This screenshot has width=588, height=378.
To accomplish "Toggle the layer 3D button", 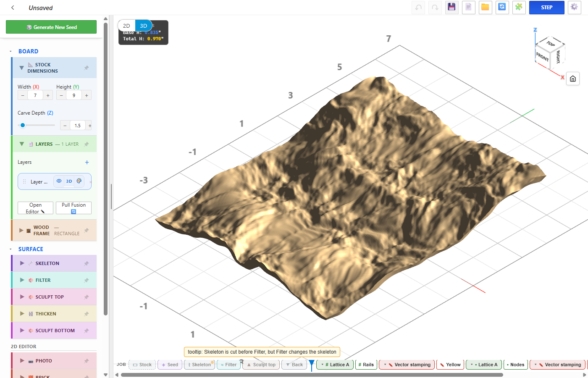I will [x=69, y=181].
